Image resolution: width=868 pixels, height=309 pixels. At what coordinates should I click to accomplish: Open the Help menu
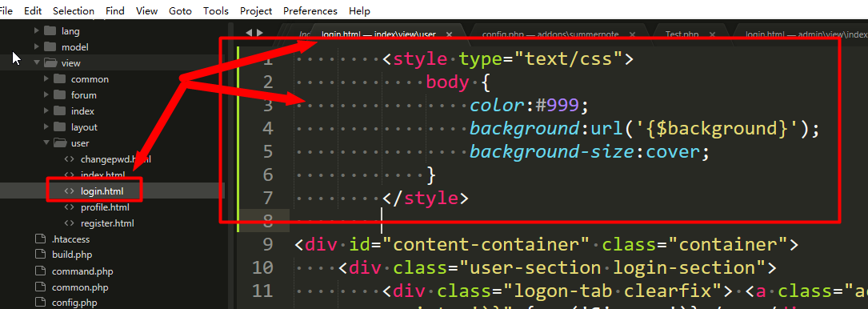(x=359, y=10)
